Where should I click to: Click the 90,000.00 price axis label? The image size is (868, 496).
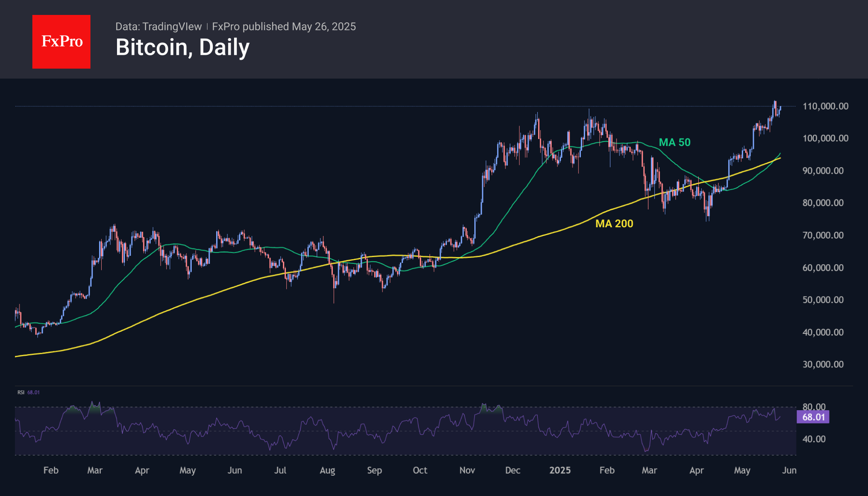coord(823,170)
